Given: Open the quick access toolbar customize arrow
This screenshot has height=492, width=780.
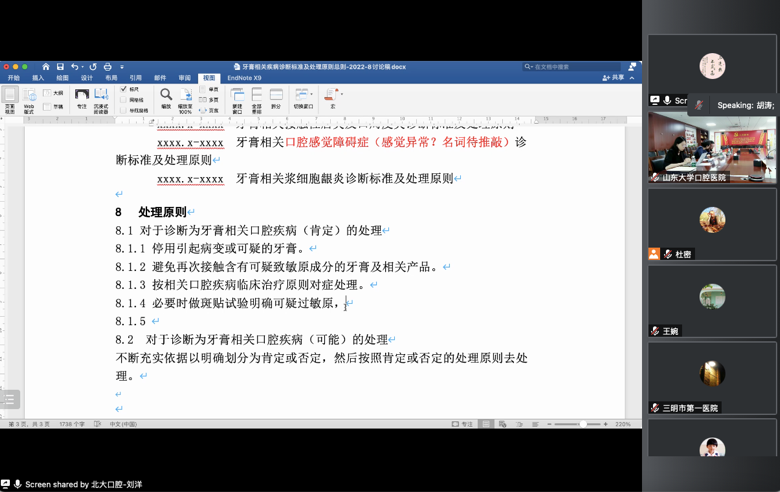Looking at the screenshot, I should pyautogui.click(x=122, y=67).
